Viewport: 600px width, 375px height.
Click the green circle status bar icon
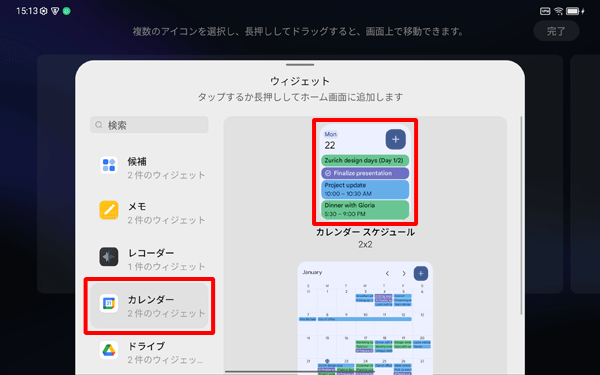(67, 11)
